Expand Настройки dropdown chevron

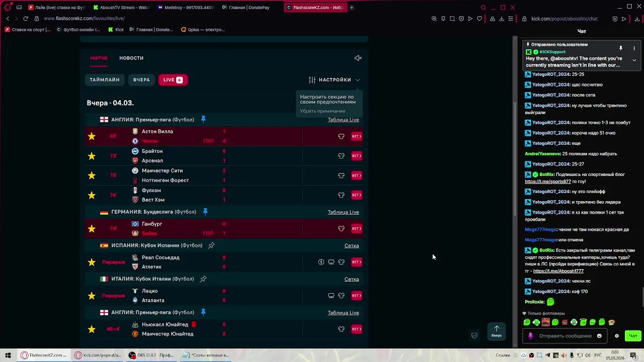click(357, 80)
